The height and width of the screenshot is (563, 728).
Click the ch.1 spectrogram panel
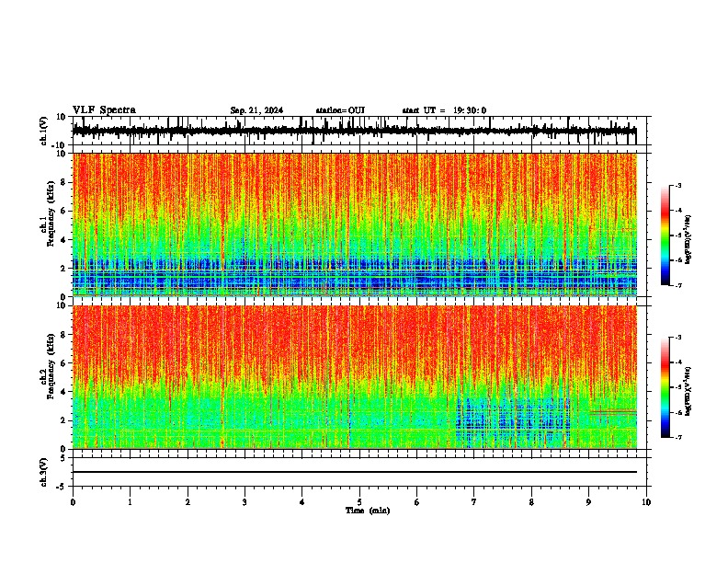click(x=355, y=224)
